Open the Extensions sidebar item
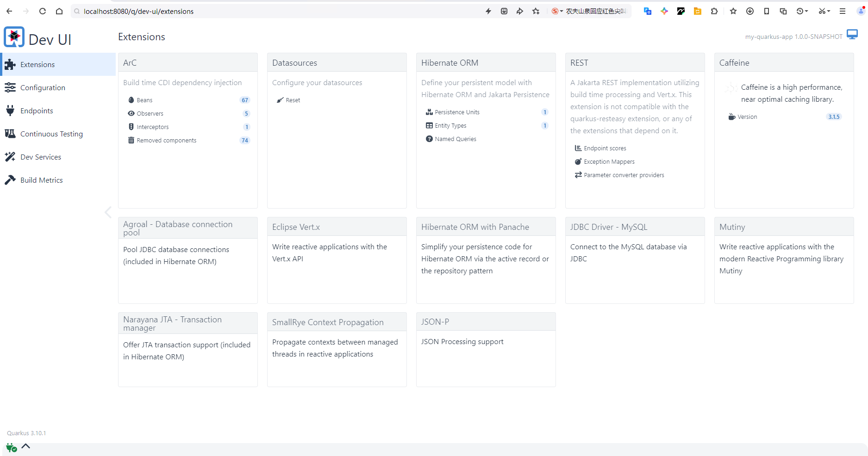The image size is (868, 456). (x=58, y=64)
